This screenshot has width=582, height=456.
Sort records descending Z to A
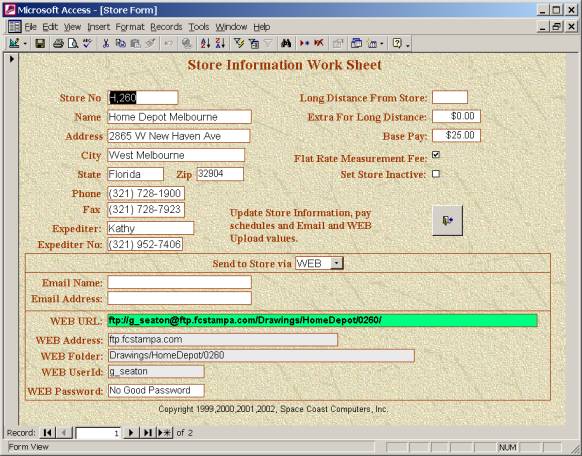click(220, 43)
